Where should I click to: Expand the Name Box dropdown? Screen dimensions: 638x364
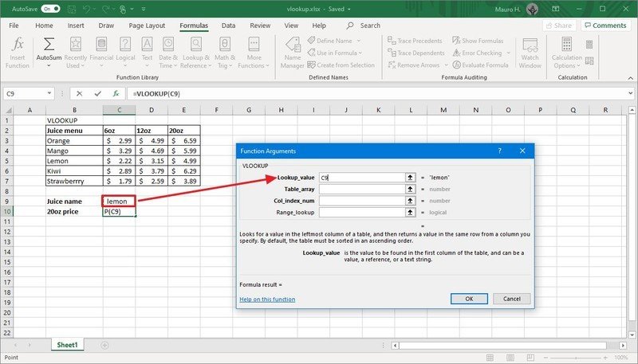click(x=49, y=93)
